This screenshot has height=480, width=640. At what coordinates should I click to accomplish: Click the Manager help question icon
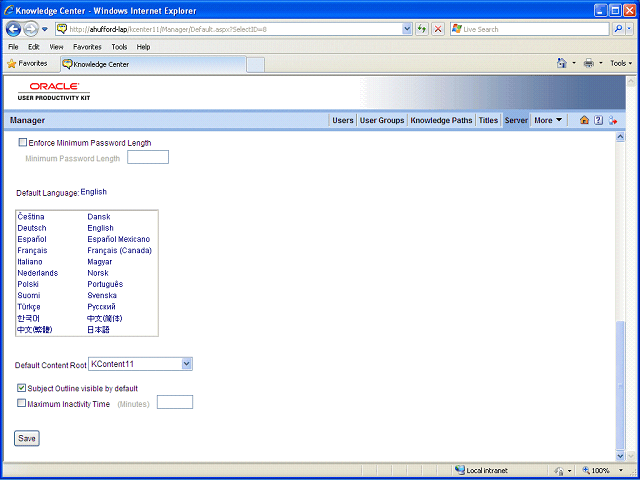[x=598, y=120]
